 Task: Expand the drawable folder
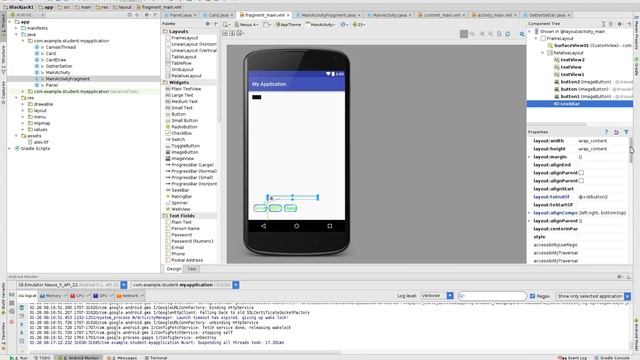[23, 104]
